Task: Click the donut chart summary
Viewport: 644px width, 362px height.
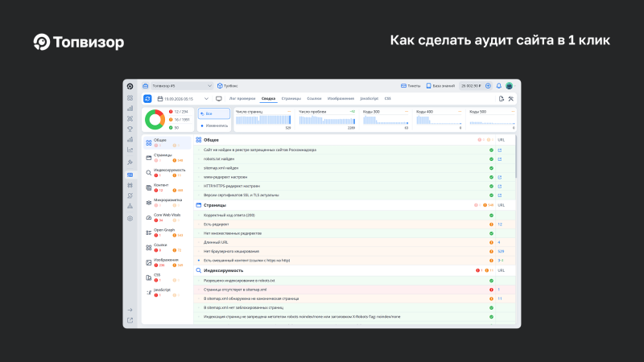Action: coord(155,119)
